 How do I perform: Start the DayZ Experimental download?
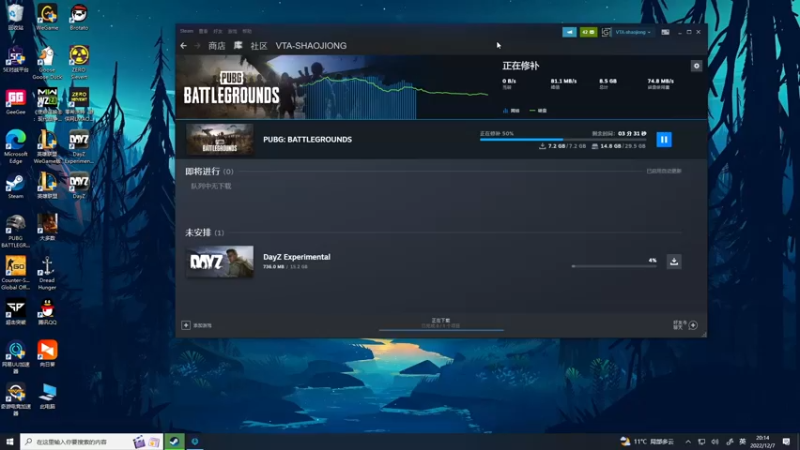tap(674, 261)
